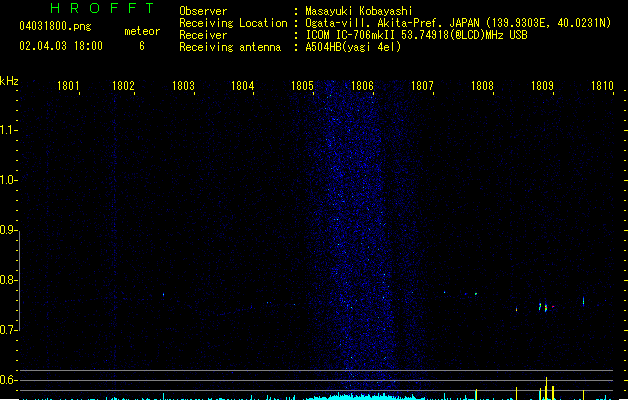Screen dimensions: 629x400
Task: Click the 0.8 kHz axis label
Action: click(x=7, y=280)
